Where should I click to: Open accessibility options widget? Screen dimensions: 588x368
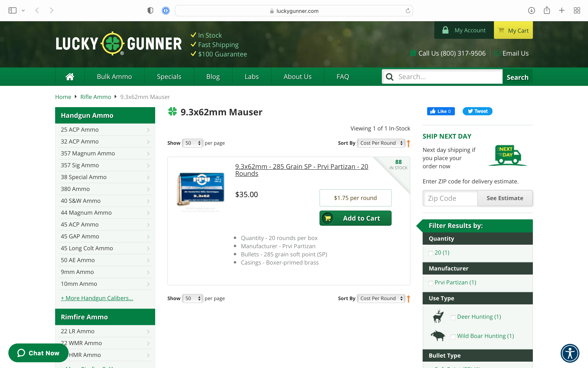tap(570, 353)
